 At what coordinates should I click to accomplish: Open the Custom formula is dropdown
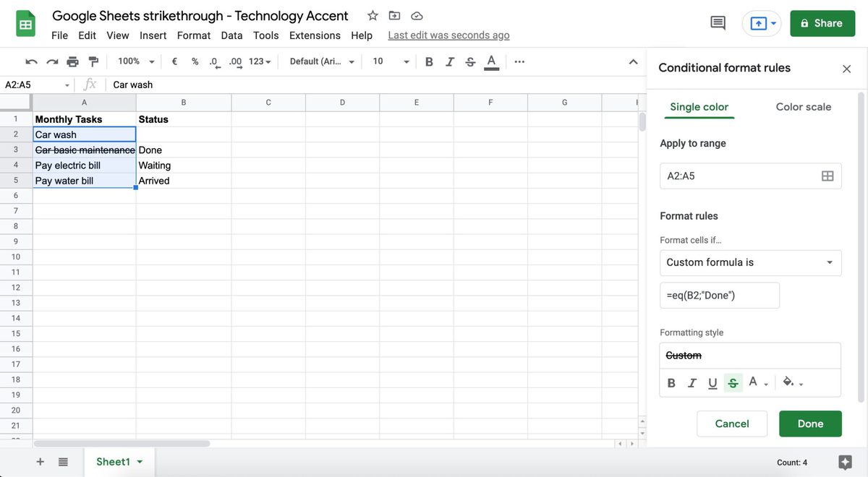751,262
